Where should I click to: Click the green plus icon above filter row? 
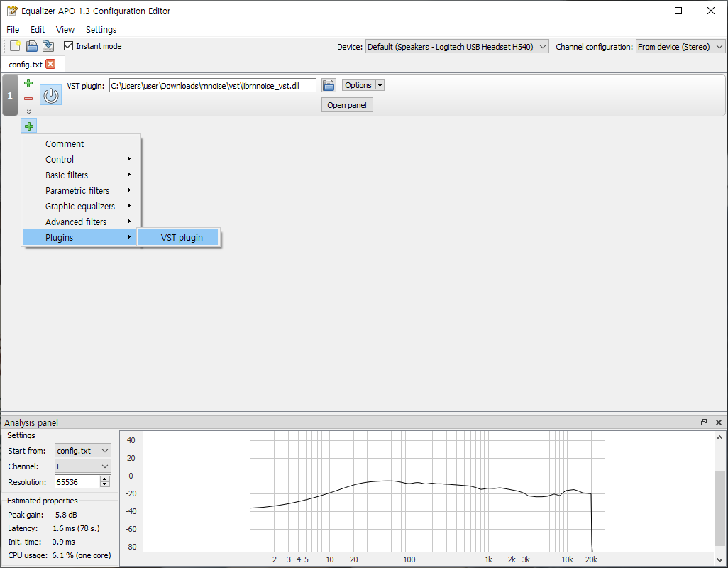(x=28, y=83)
